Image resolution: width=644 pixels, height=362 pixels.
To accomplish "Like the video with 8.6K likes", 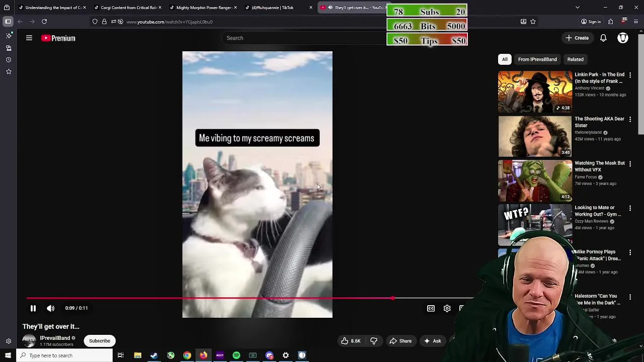I will (351, 341).
